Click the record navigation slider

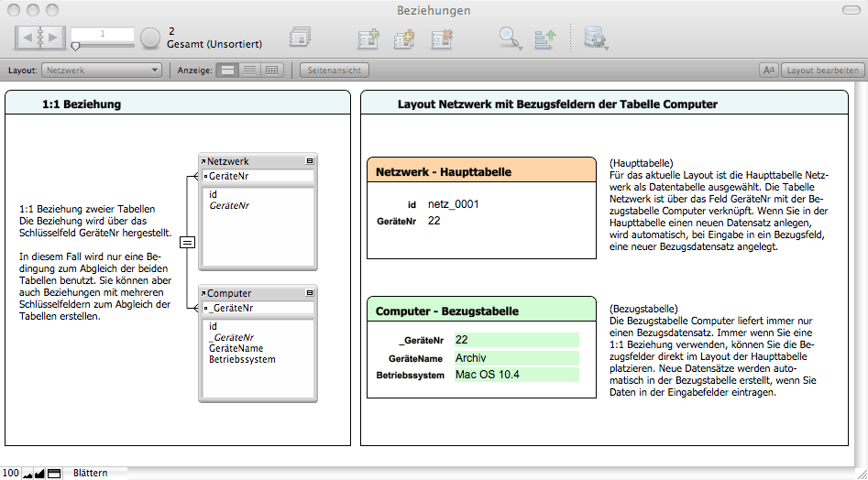point(75,45)
